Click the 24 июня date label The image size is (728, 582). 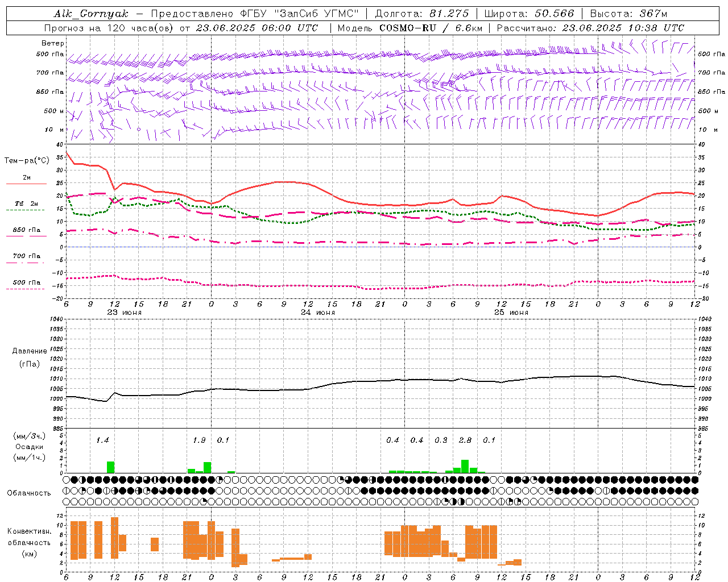coord(318,313)
